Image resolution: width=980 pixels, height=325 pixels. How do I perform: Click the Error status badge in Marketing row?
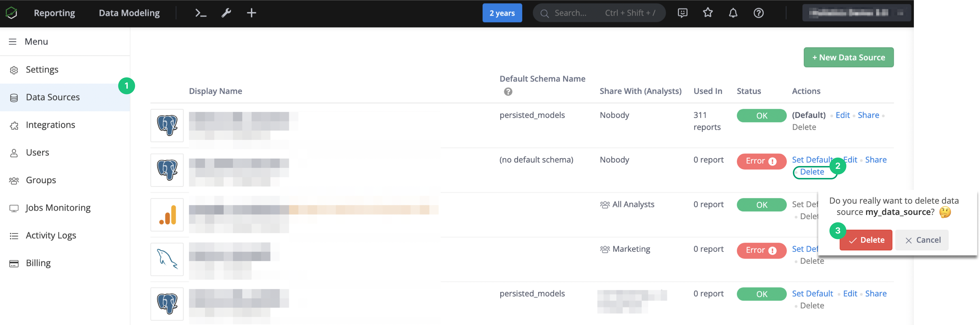coord(761,250)
